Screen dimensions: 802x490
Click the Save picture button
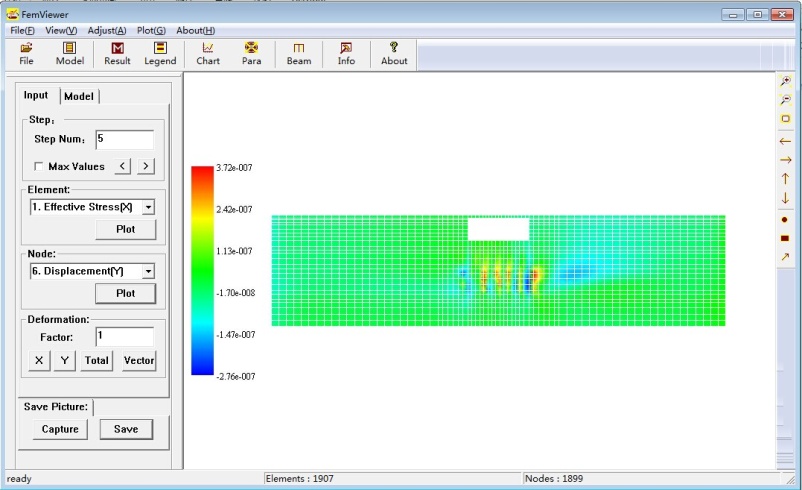[126, 429]
